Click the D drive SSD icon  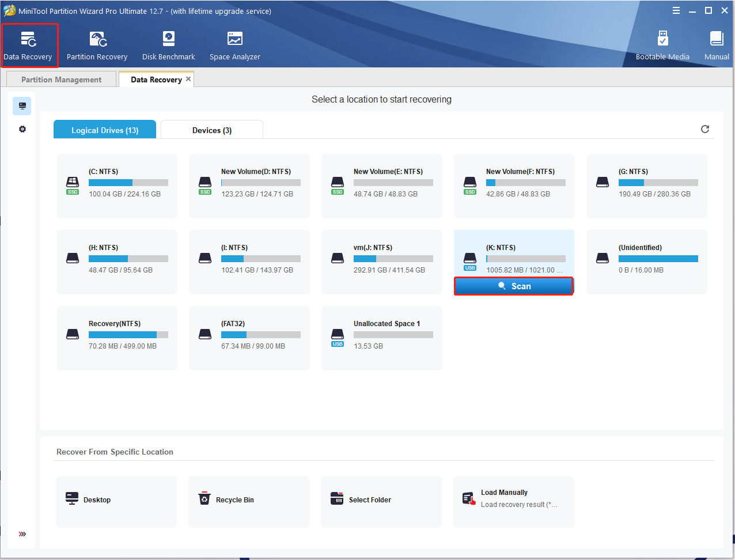click(205, 186)
